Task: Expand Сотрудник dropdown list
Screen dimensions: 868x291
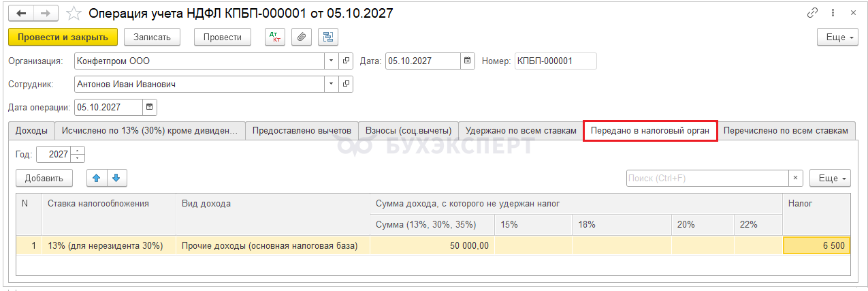Action: click(331, 84)
